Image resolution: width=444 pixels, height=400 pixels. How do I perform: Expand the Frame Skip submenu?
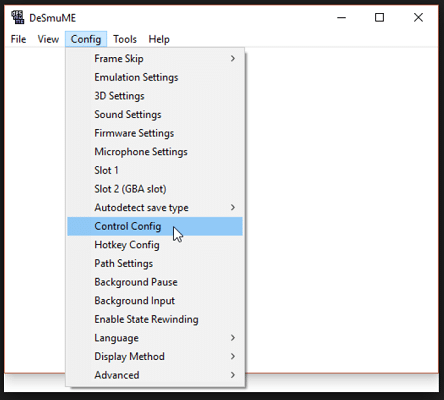coord(155,59)
